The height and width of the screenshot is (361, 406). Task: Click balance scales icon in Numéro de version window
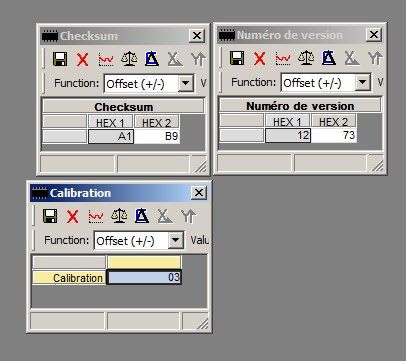tap(306, 58)
